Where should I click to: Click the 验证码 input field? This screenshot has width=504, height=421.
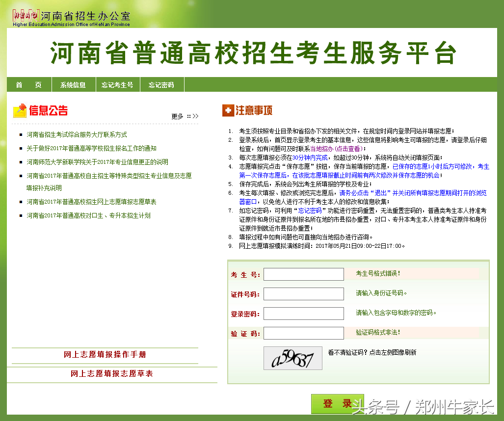(303, 333)
